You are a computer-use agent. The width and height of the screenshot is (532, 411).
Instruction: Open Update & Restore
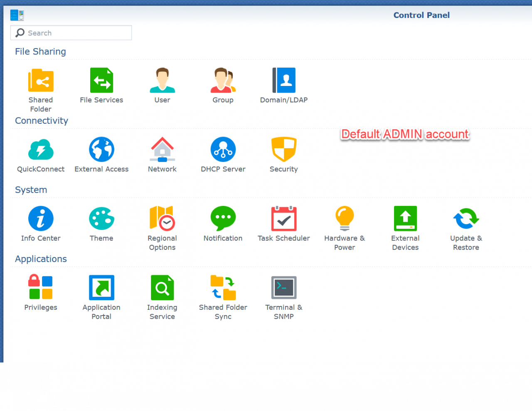click(466, 219)
